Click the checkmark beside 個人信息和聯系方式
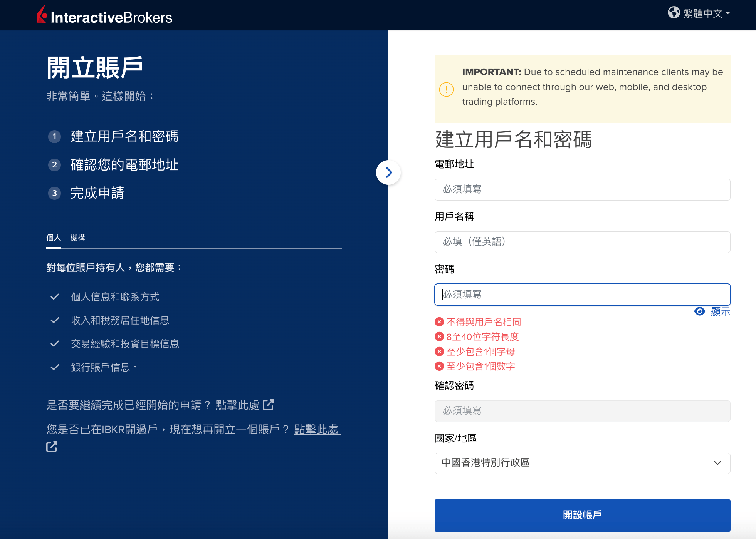Viewport: 756px width, 539px height. [x=55, y=297]
